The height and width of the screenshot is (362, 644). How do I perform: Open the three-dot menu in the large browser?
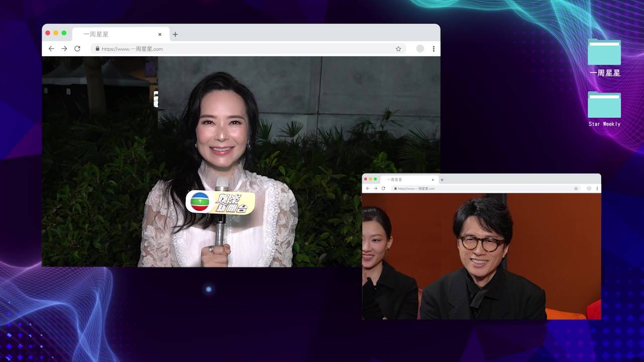click(433, 49)
